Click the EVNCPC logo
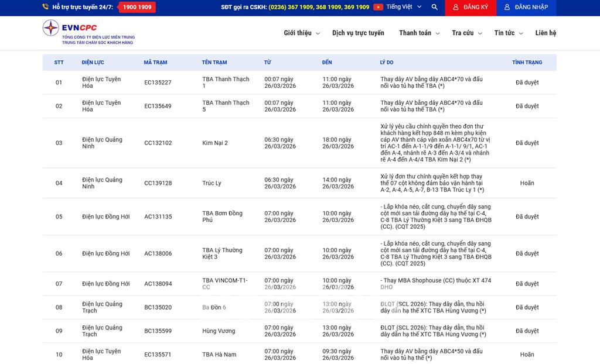The image size is (600, 364). coord(88,33)
